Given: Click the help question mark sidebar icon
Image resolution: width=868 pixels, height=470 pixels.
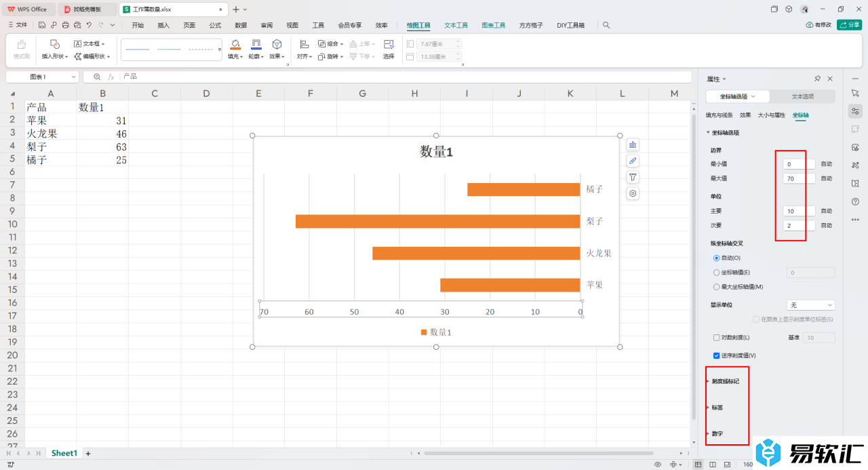Looking at the screenshot, I should point(854,201).
